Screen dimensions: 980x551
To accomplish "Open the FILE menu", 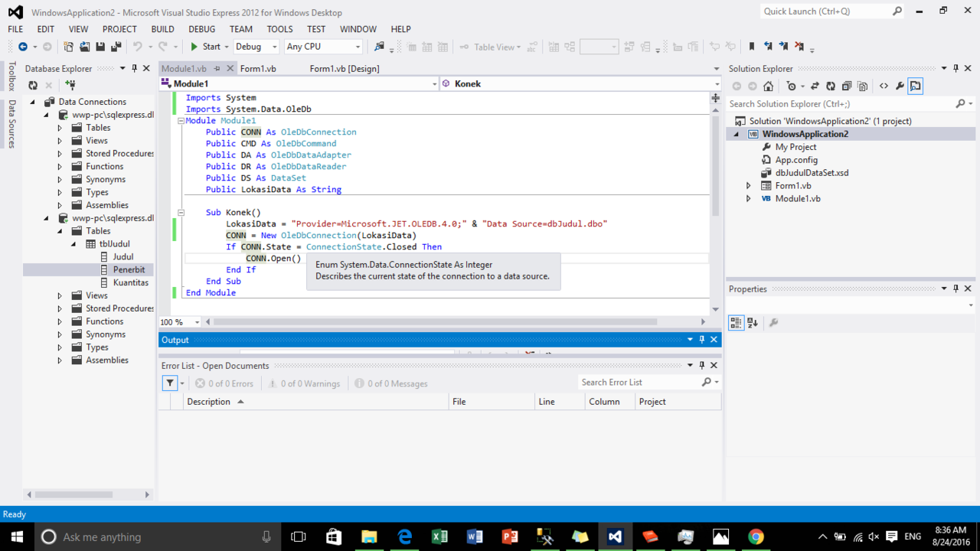I will click(x=15, y=29).
